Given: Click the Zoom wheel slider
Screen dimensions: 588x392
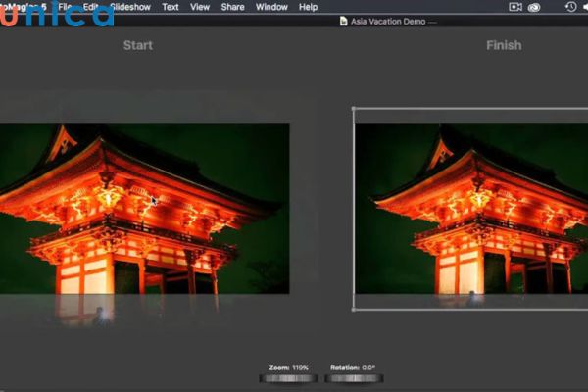Looking at the screenshot, I should click(288, 379).
